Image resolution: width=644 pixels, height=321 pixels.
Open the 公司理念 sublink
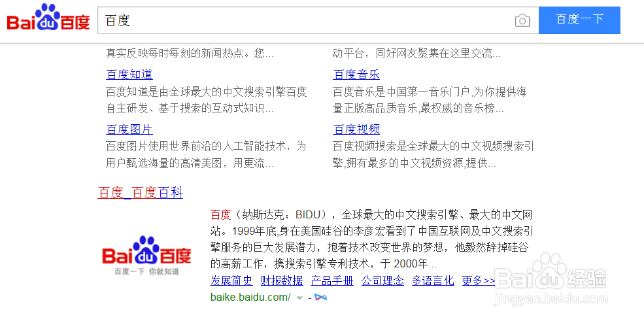[382, 280]
